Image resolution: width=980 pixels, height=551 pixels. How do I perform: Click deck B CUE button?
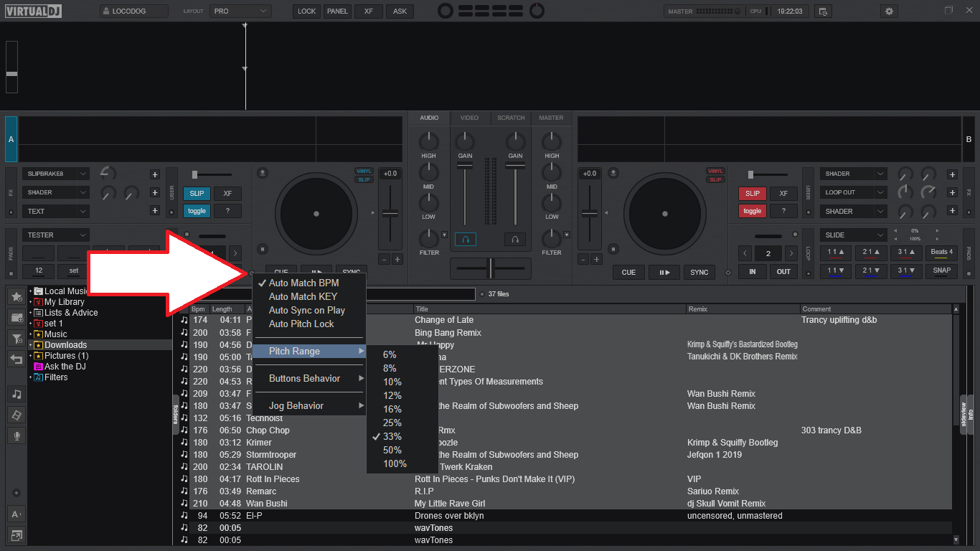[628, 272]
